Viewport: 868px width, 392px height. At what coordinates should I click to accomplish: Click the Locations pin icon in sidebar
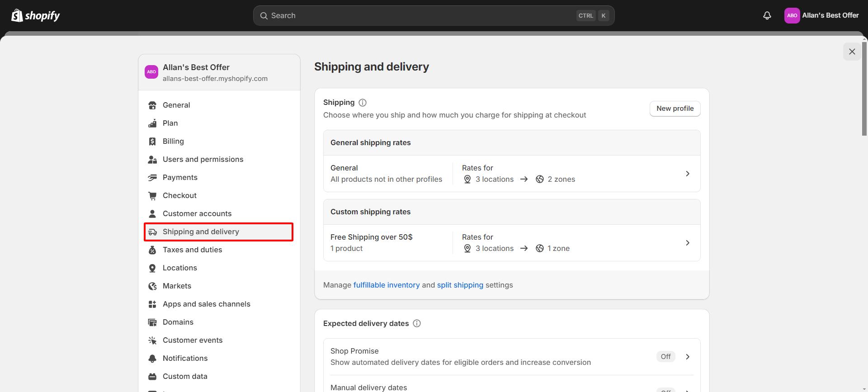[x=152, y=268]
